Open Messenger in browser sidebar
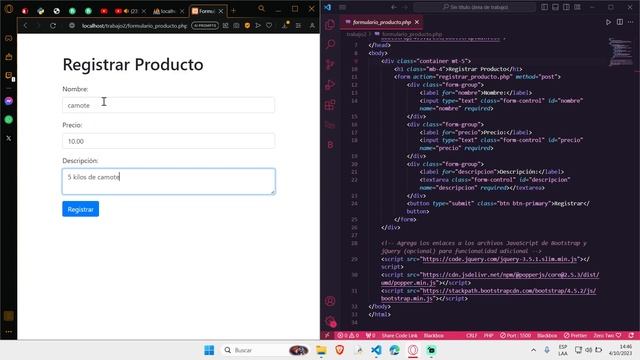The height and width of the screenshot is (360, 640). [9, 101]
